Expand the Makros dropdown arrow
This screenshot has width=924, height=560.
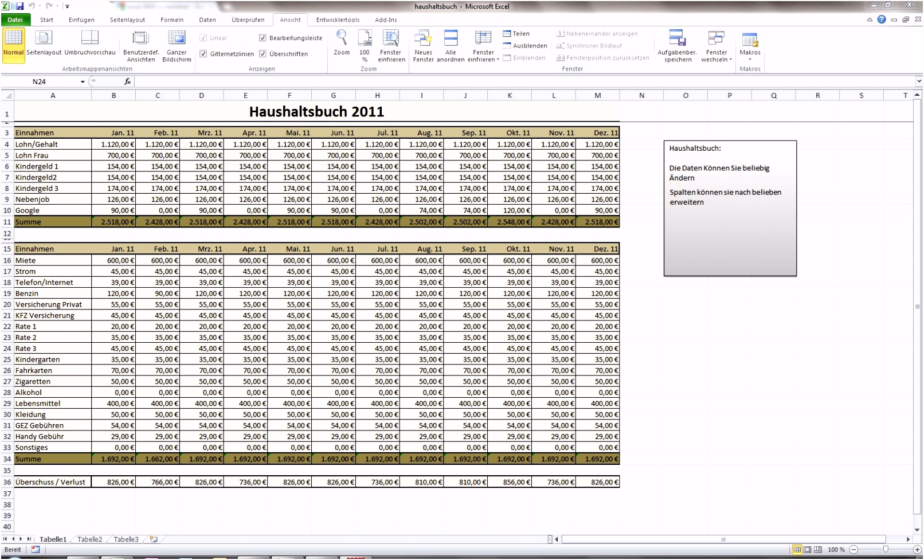(x=750, y=60)
